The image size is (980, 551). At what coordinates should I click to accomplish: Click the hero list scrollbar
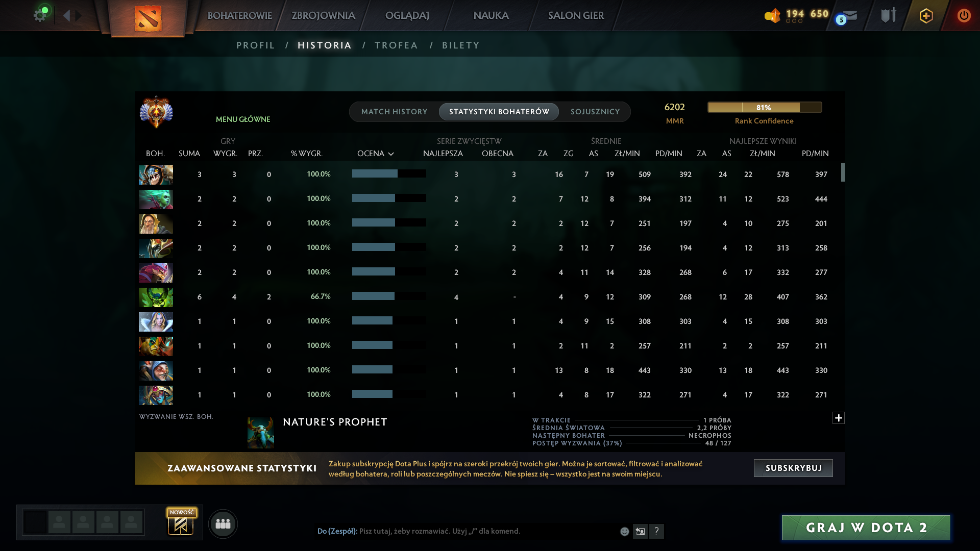pyautogui.click(x=843, y=172)
